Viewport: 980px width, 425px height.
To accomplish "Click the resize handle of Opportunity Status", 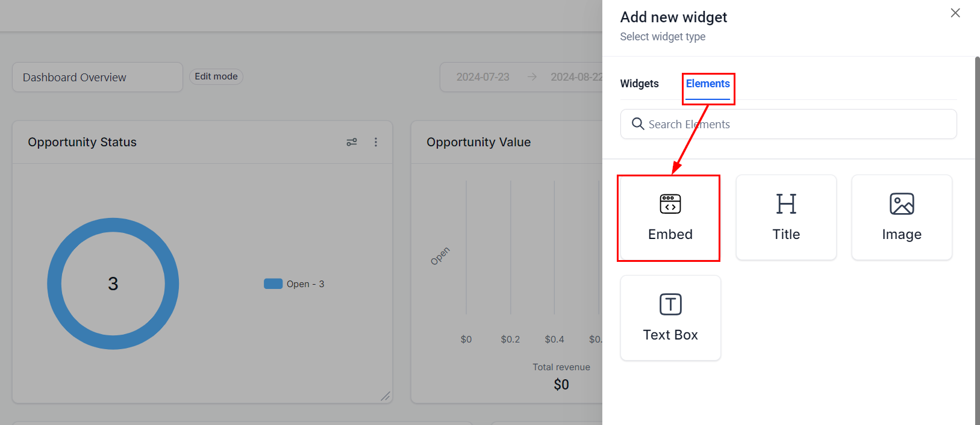I will pos(385,396).
